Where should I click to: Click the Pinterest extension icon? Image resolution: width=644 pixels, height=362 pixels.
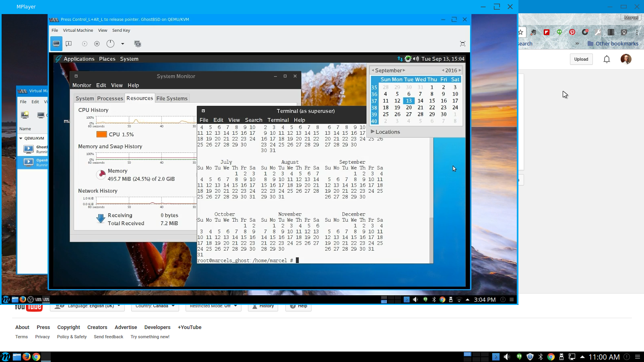point(572,32)
